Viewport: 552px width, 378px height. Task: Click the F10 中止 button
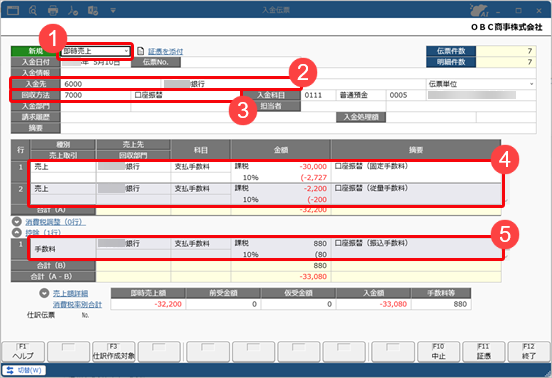click(x=439, y=352)
